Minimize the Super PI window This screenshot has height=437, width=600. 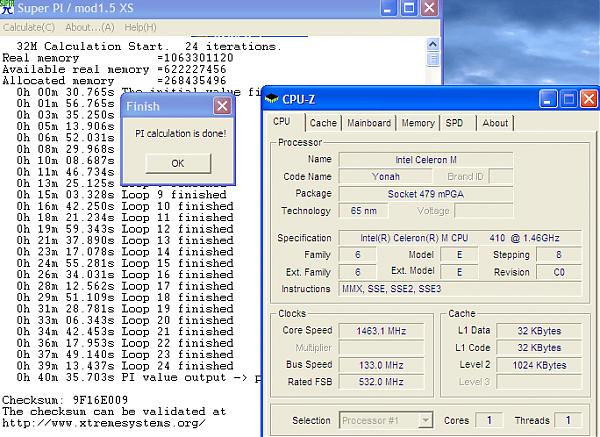pos(388,8)
